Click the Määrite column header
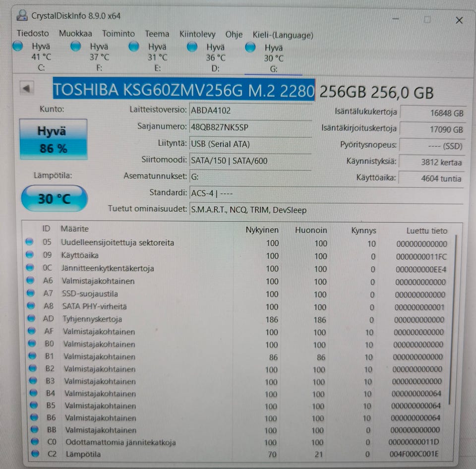 tap(75, 229)
